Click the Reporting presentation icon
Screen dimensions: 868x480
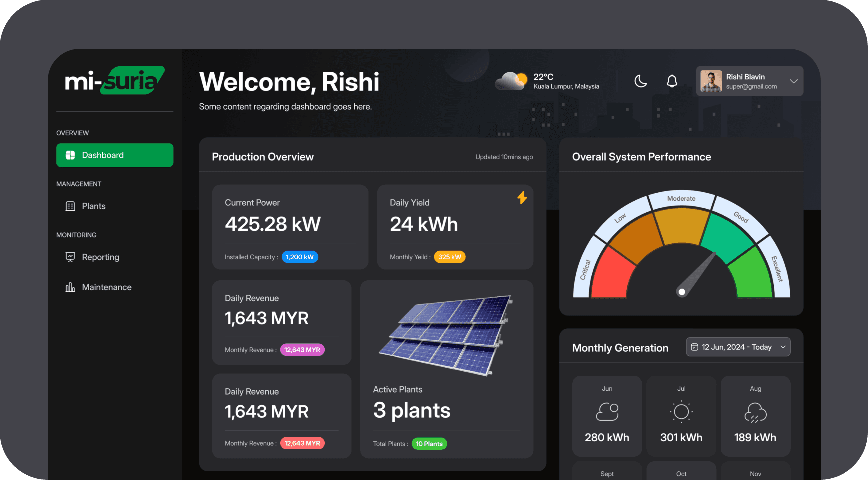[x=70, y=257]
